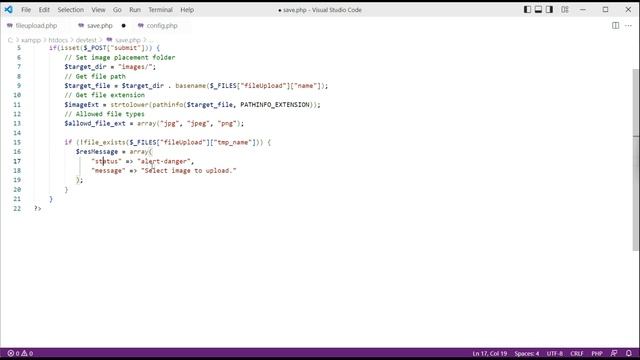Click the save.php breadcrumb segment

[127, 40]
